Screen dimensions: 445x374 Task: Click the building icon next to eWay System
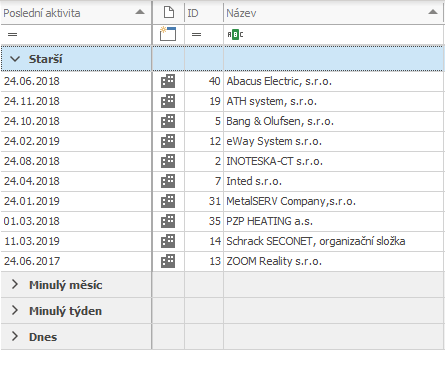click(x=168, y=141)
